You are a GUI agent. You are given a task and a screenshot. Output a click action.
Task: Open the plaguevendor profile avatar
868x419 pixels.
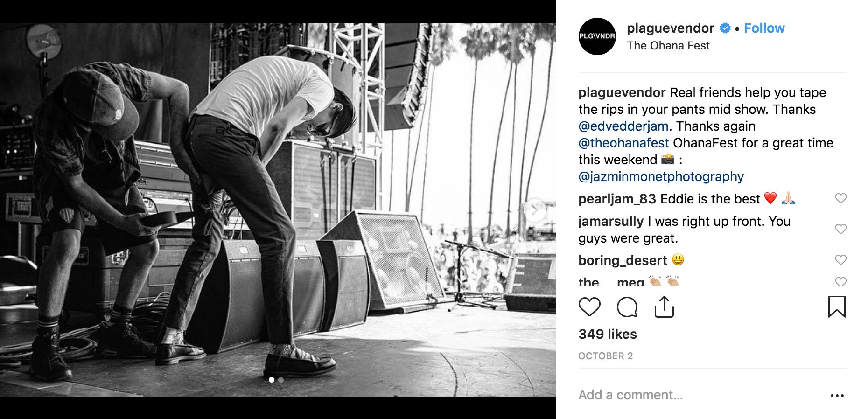click(x=597, y=36)
